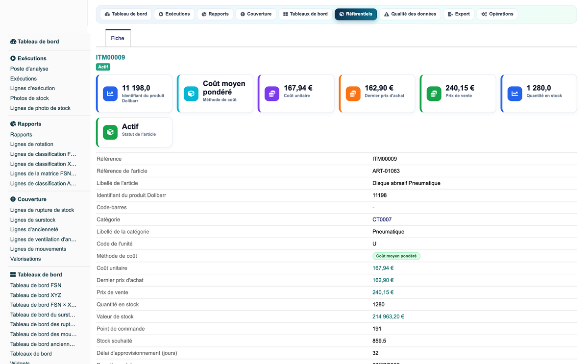Viewport: 588px width, 364px height.
Task: Click the 859.5 Stock souhaité value
Action: tap(379, 341)
